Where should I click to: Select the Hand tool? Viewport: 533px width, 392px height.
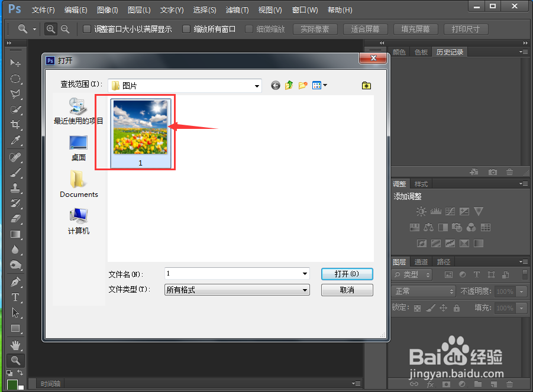15,345
